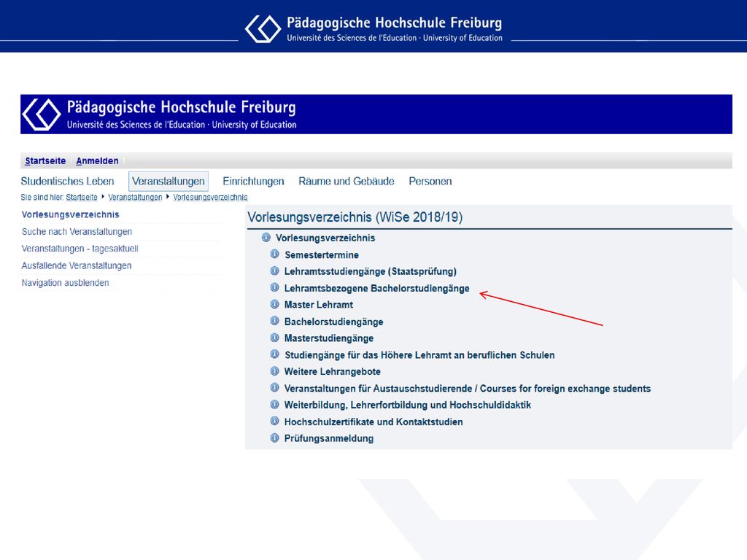Open Personen menu
The image size is (747, 560).
430,182
